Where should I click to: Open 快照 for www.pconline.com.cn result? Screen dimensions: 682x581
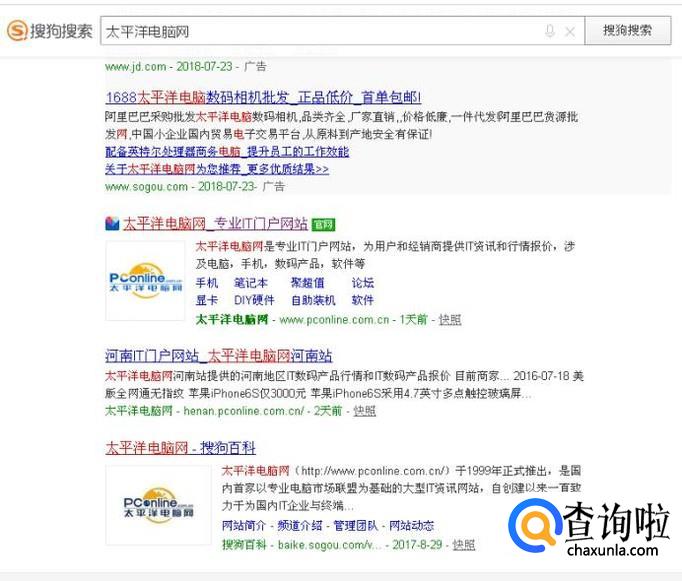pos(450,320)
